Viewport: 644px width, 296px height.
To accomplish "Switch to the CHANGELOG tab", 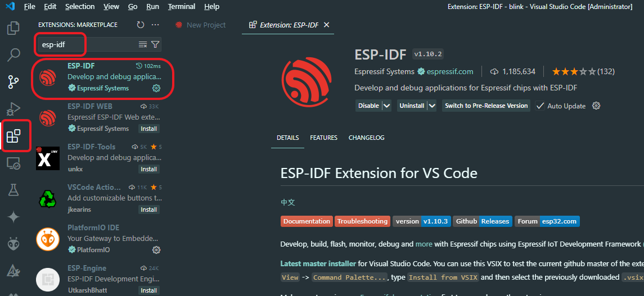I will coord(366,138).
